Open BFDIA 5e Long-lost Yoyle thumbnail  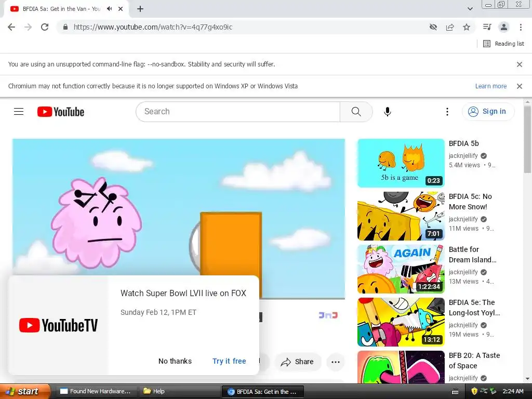401,322
